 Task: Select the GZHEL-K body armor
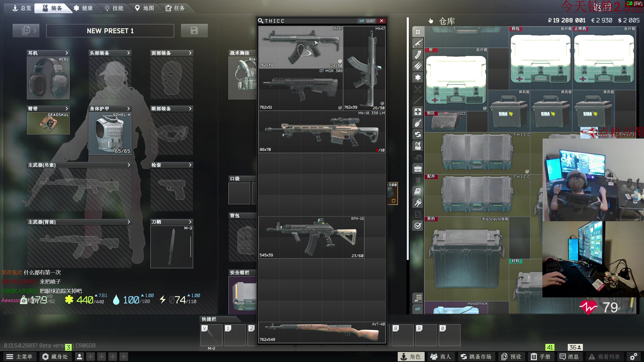point(110,133)
